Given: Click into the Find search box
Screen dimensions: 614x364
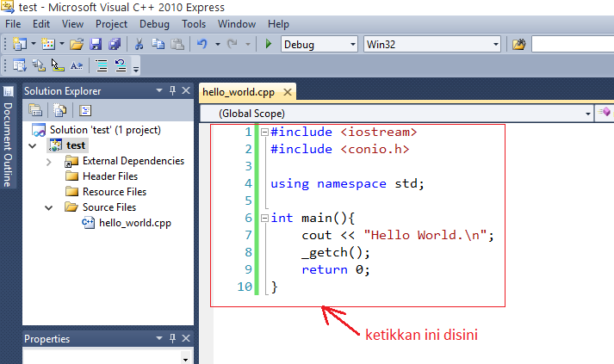Looking at the screenshot, I should pyautogui.click(x=573, y=44).
